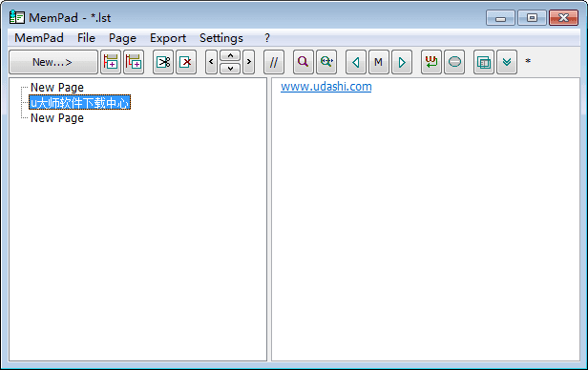
Task: Maximize the MemPad window
Action: (532, 17)
